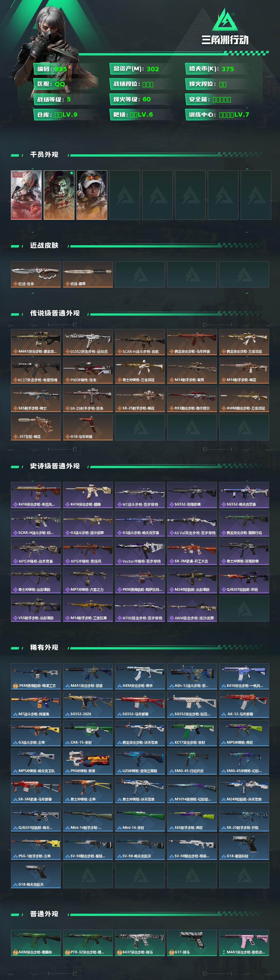Pick the .357左轮-城花 revolver skin
The image size is (280, 980).
pos(36,427)
